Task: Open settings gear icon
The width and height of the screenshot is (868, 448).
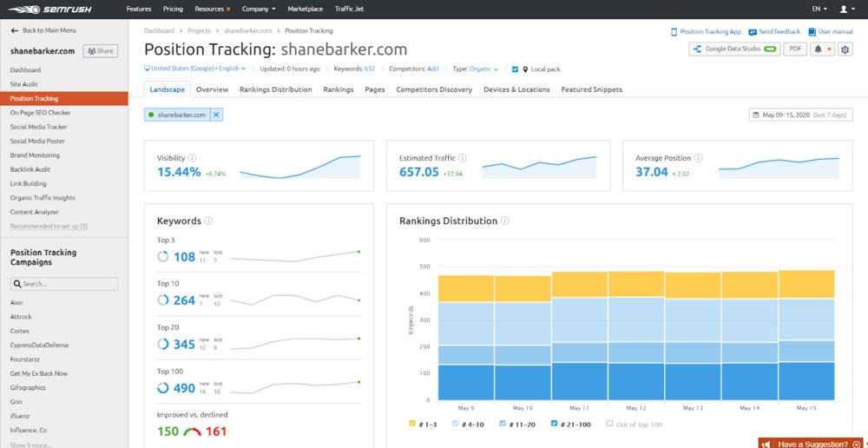Action: click(x=845, y=49)
